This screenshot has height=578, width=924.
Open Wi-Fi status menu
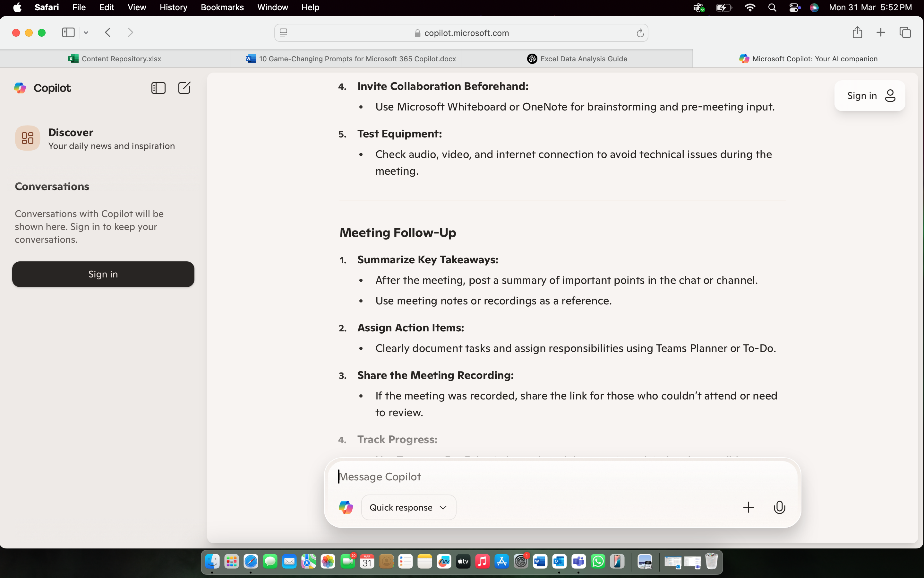point(750,8)
